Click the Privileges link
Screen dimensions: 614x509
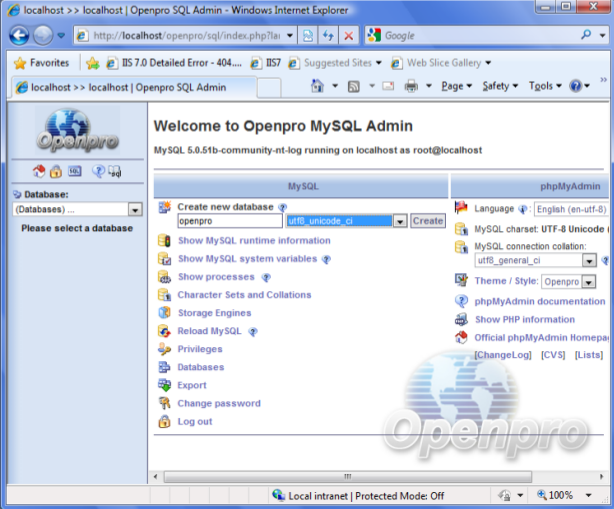click(200, 349)
